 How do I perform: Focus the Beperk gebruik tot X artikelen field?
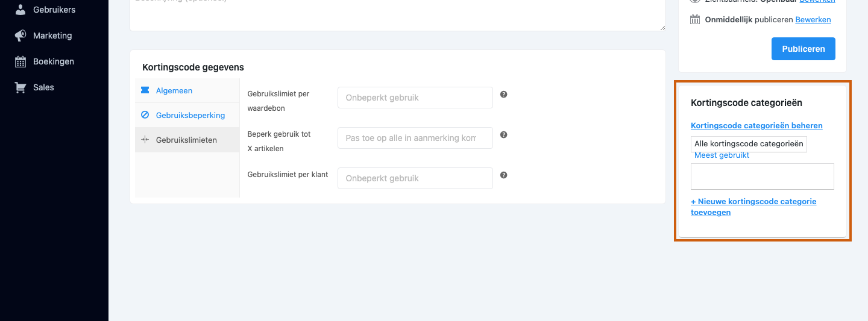point(415,138)
